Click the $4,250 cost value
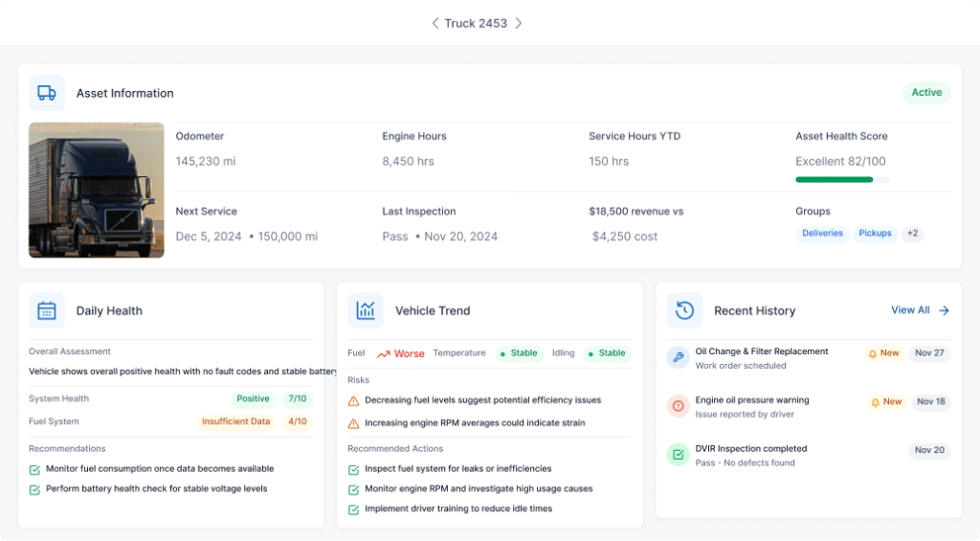Screen dimensions: 980x541 625,237
